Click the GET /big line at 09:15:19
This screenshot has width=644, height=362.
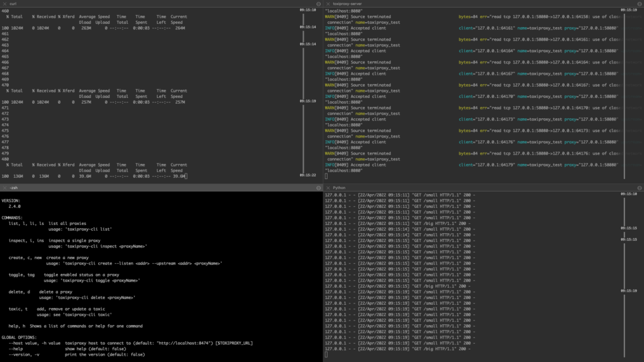(x=397, y=349)
